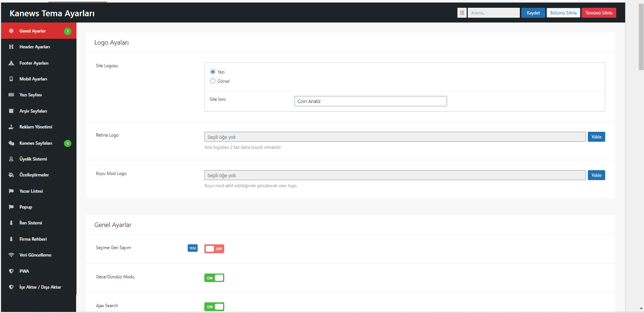Select the Yazı radio option
Screen dimensions: 644x313
213,72
